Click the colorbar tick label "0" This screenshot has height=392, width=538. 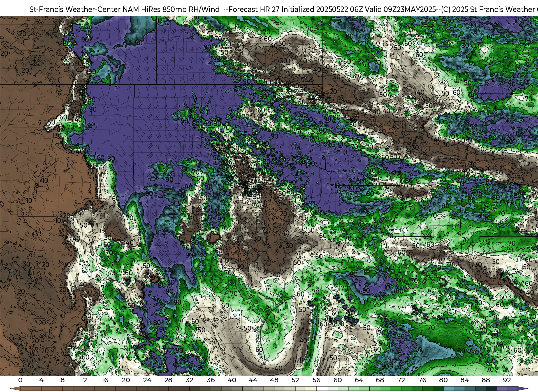20,380
